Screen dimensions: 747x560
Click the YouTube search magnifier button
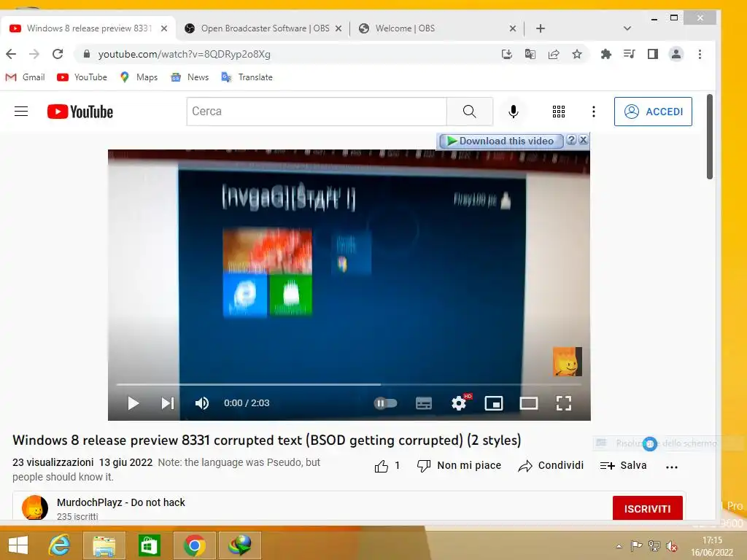[470, 112]
